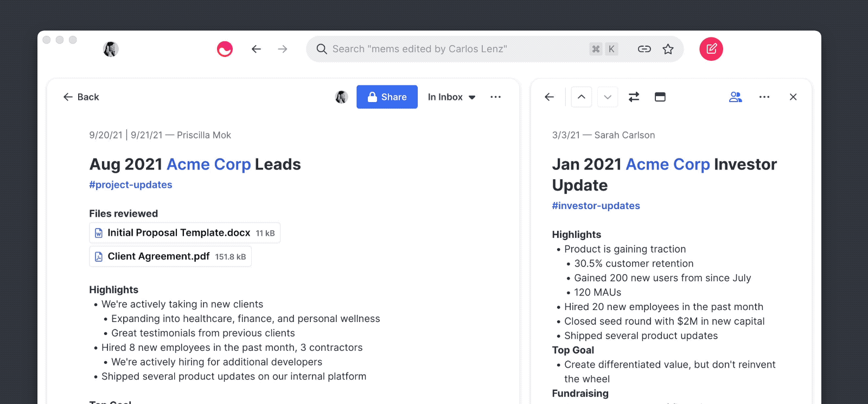Image resolution: width=868 pixels, height=404 pixels.
Task: Click the '3/3/21 — Sarah Carlson' line
Action: click(603, 135)
